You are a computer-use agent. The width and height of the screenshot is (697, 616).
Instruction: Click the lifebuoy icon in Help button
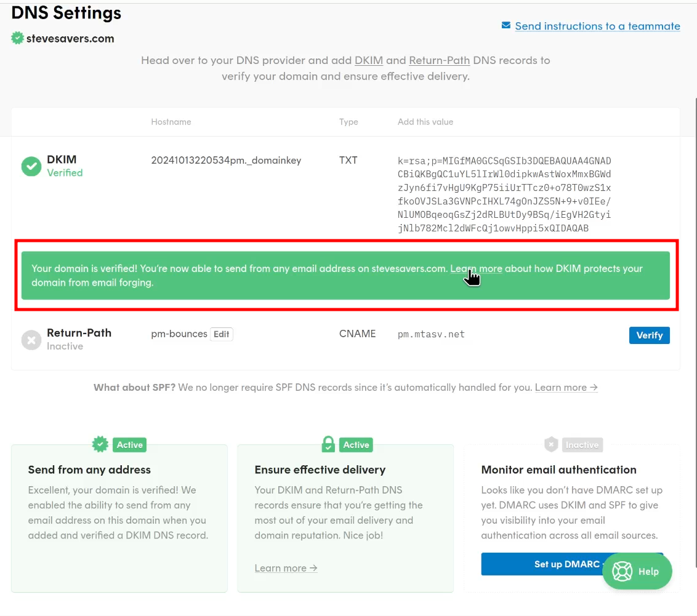622,571
